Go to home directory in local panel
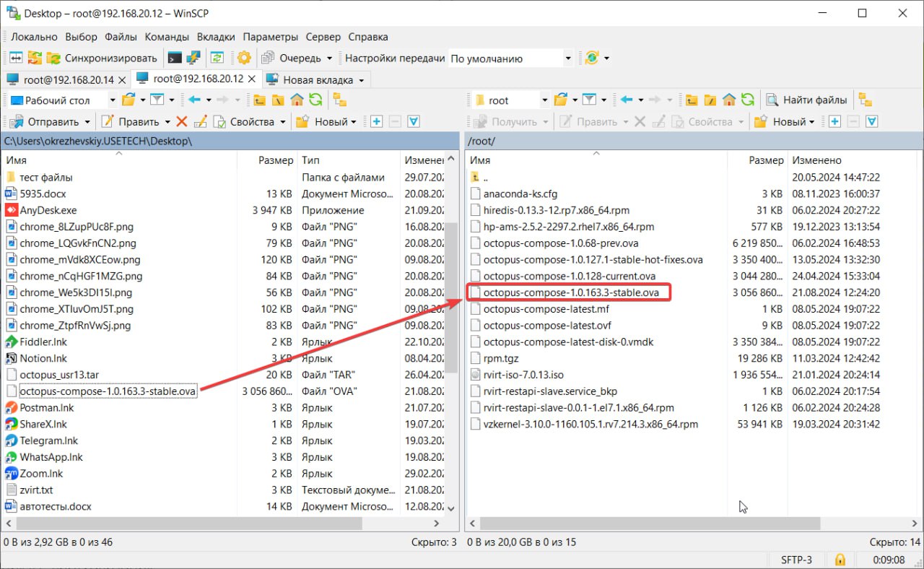The height and width of the screenshot is (569, 924). 297,100
